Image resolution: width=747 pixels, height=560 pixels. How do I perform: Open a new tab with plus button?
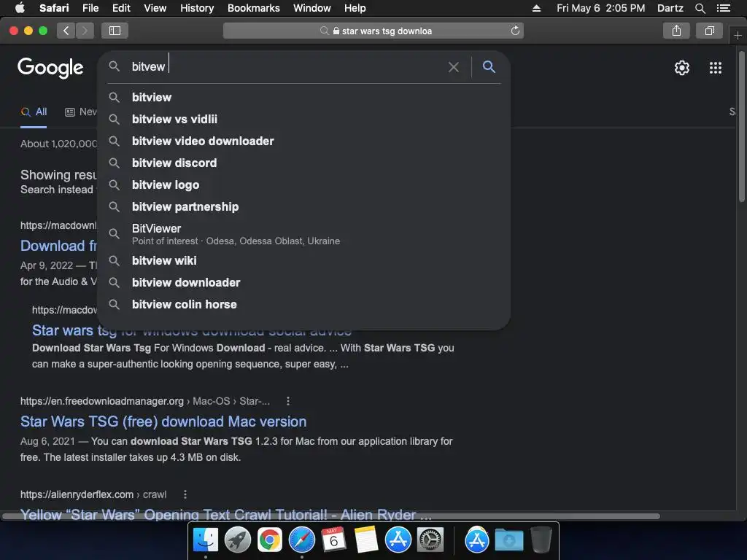(x=738, y=36)
